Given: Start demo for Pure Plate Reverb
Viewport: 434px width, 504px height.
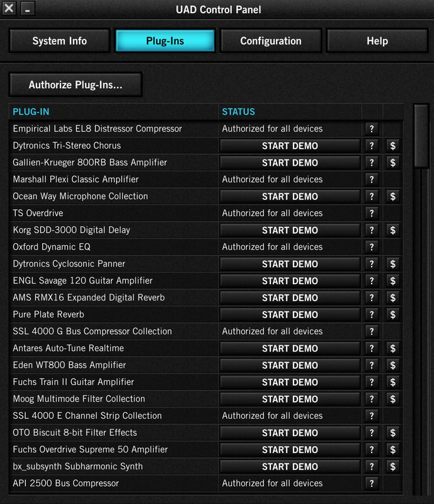Looking at the screenshot, I should click(x=290, y=314).
